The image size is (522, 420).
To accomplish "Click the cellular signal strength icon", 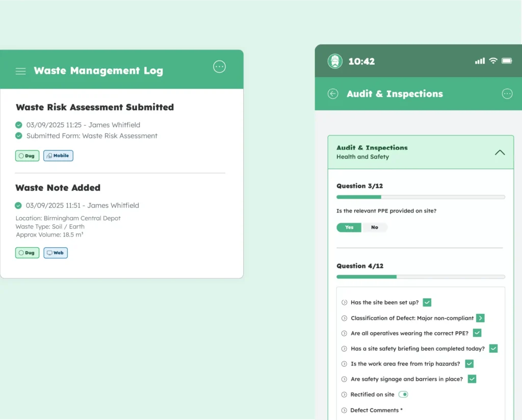I will [x=480, y=61].
